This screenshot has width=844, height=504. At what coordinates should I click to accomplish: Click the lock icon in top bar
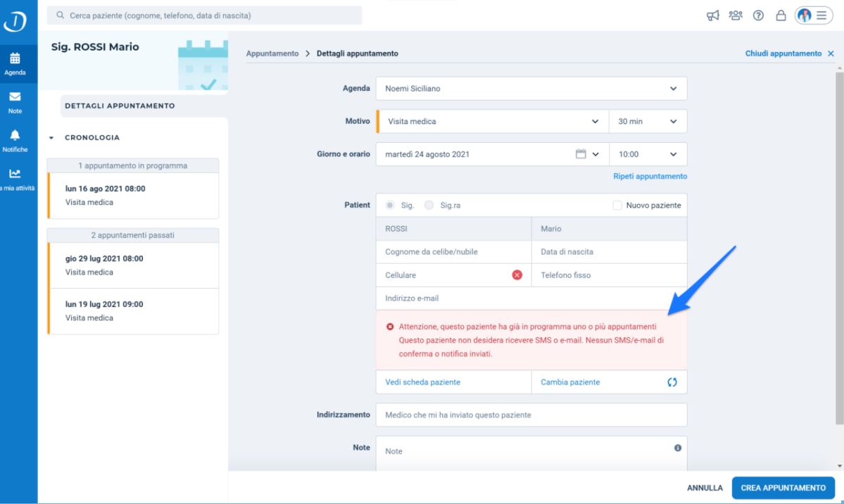tap(781, 15)
